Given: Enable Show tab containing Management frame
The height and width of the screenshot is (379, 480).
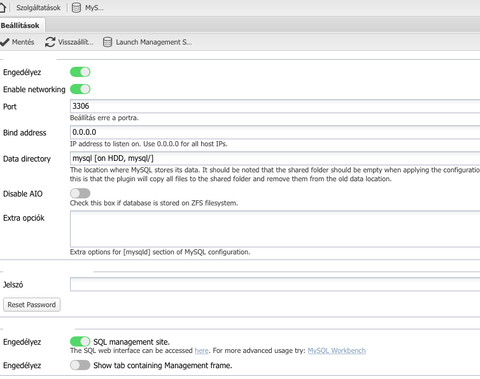Looking at the screenshot, I should [x=80, y=365].
